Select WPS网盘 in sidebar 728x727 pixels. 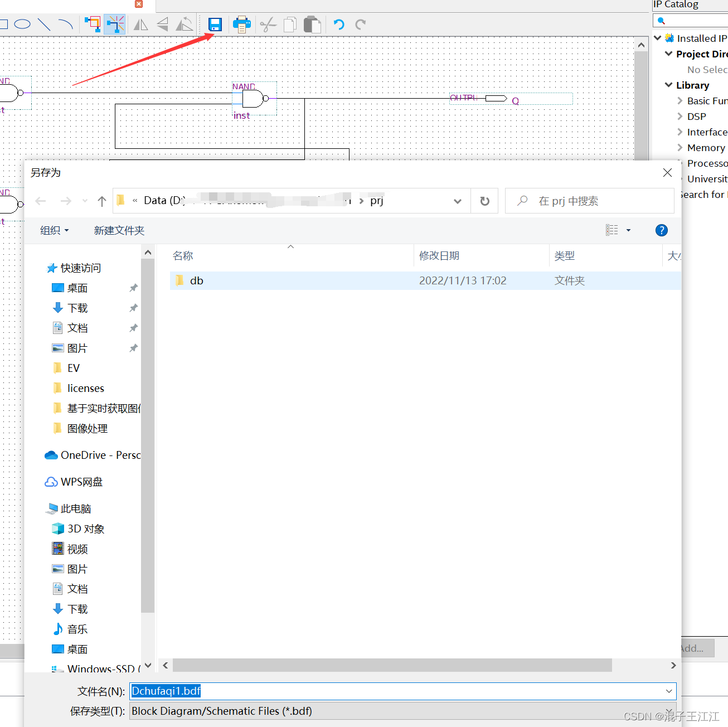(74, 482)
